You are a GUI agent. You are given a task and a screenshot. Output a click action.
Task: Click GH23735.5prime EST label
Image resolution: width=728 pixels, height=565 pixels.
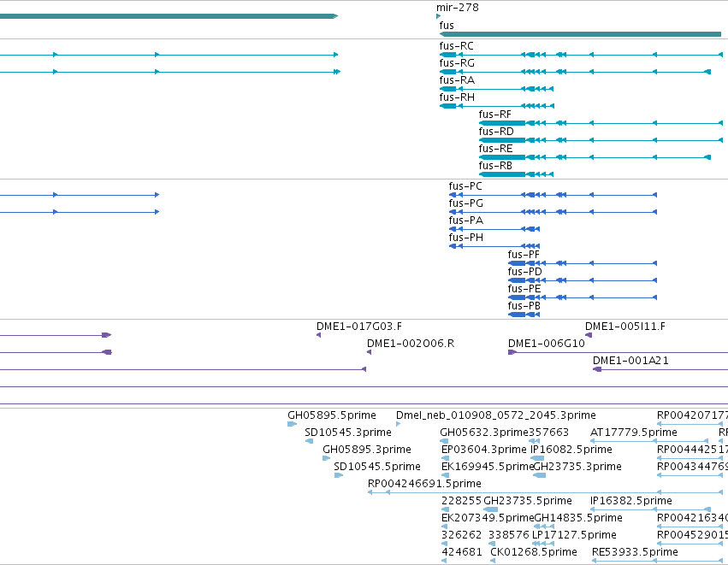[528, 501]
